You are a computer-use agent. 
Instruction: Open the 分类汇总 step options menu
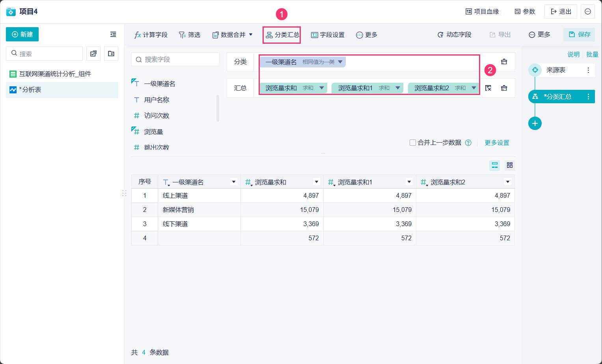click(588, 97)
